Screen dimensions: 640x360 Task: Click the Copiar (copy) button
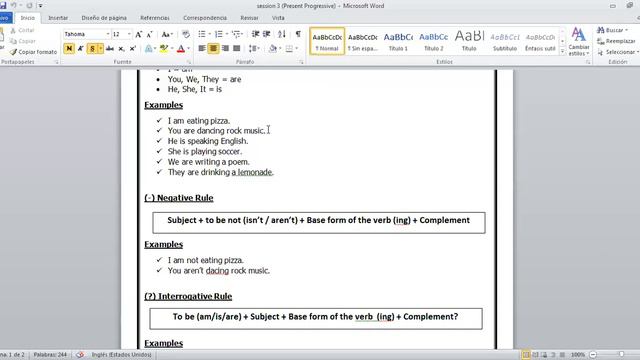tap(23, 41)
